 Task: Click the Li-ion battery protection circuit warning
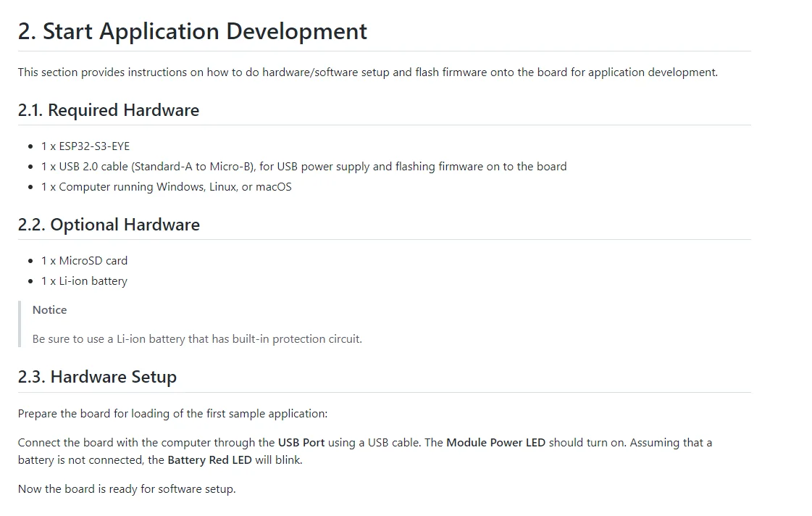pos(197,339)
